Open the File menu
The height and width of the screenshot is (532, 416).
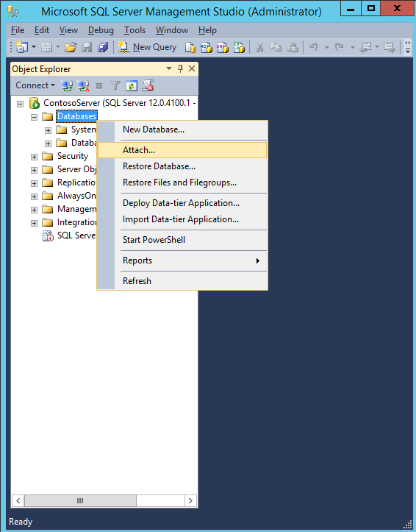[x=18, y=30]
